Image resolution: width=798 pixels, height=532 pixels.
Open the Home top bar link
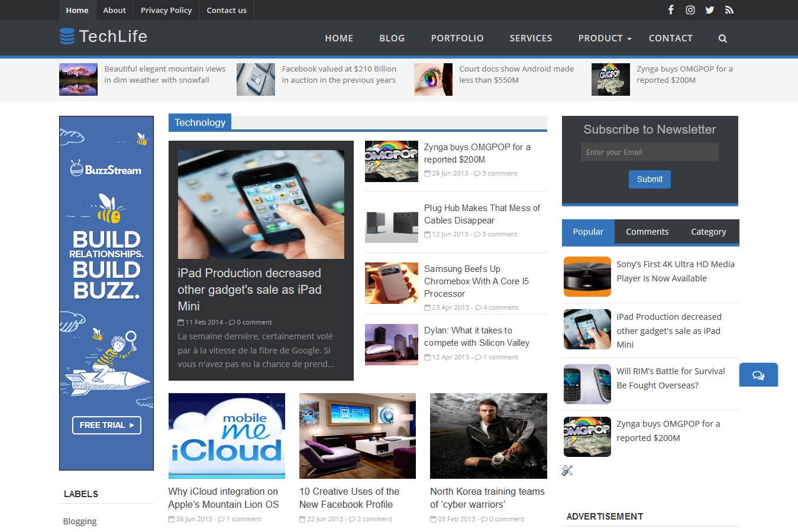pos(77,10)
